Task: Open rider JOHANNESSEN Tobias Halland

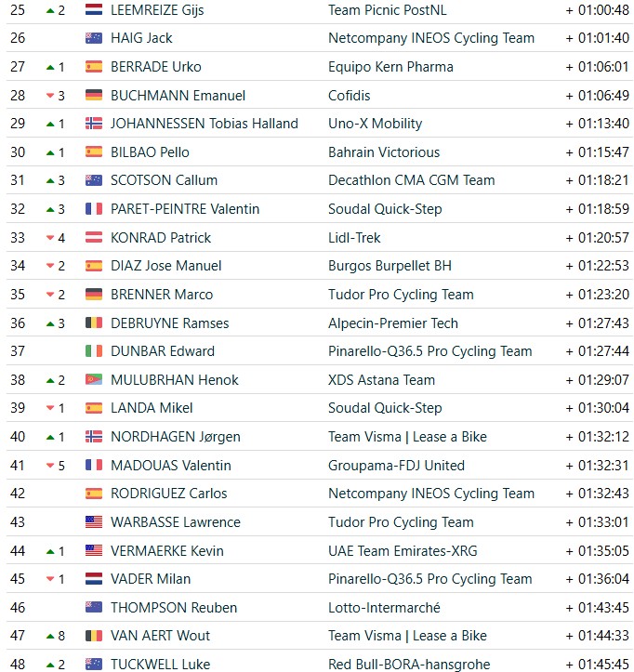Action: (204, 124)
